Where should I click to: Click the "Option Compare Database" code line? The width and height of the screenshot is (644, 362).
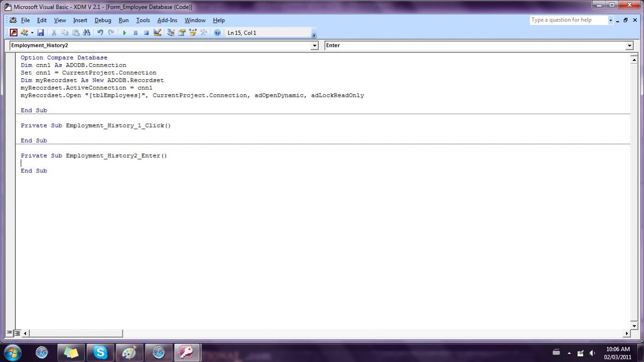pyautogui.click(x=64, y=58)
